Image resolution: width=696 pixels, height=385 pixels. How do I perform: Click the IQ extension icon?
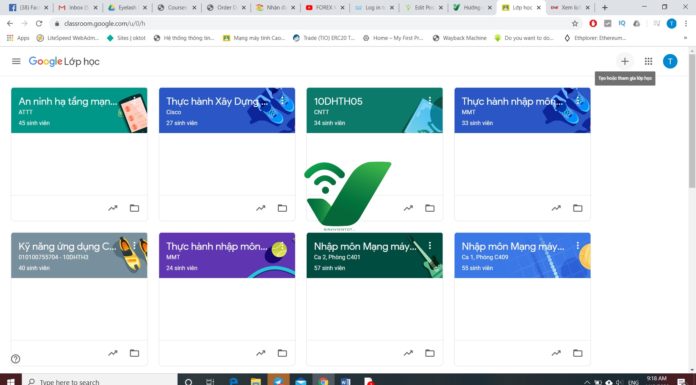pyautogui.click(x=622, y=24)
